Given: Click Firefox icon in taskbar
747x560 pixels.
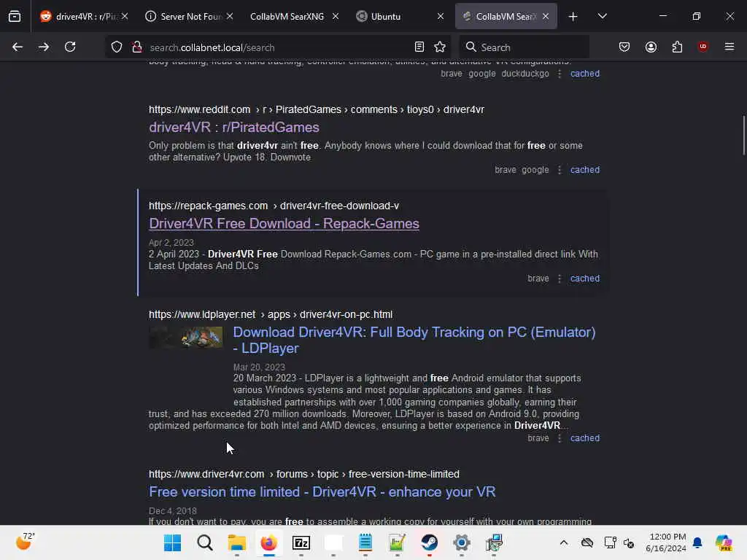Looking at the screenshot, I should coord(269,542).
